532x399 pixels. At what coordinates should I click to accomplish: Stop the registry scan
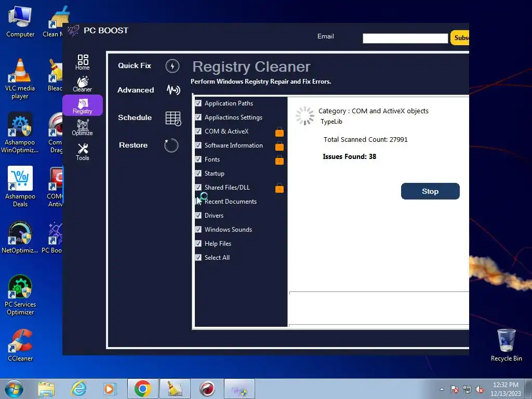(x=430, y=191)
